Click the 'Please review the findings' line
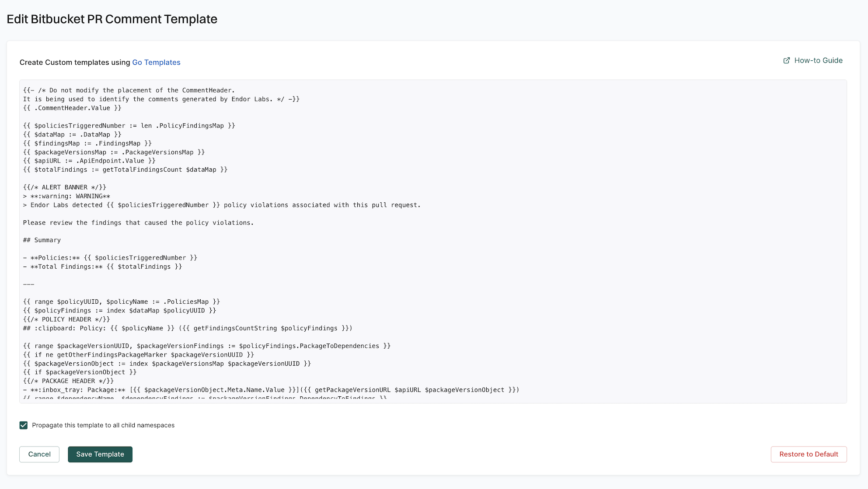The width and height of the screenshot is (868, 489). pyautogui.click(x=138, y=223)
